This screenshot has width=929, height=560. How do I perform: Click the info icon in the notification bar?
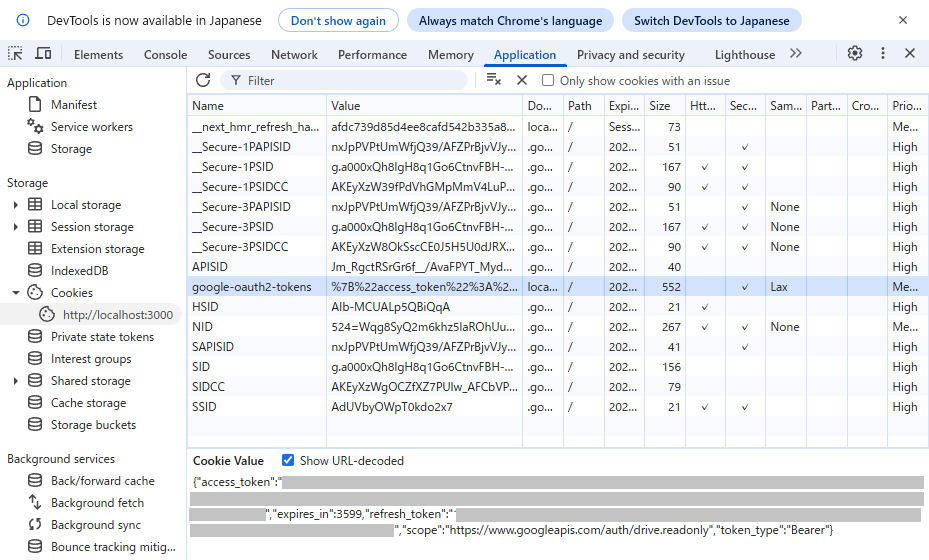23,20
